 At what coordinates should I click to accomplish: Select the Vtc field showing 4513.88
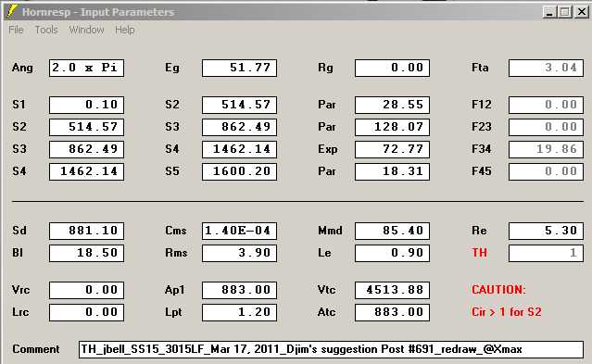pos(392,290)
